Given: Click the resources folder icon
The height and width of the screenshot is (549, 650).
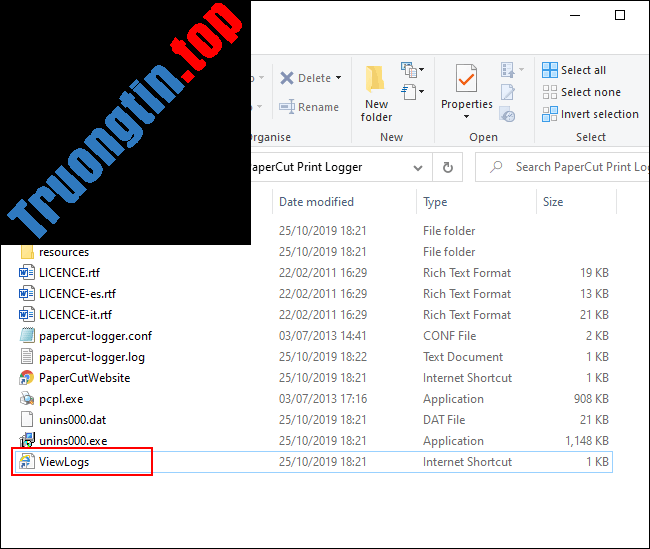Looking at the screenshot, I should tap(27, 251).
